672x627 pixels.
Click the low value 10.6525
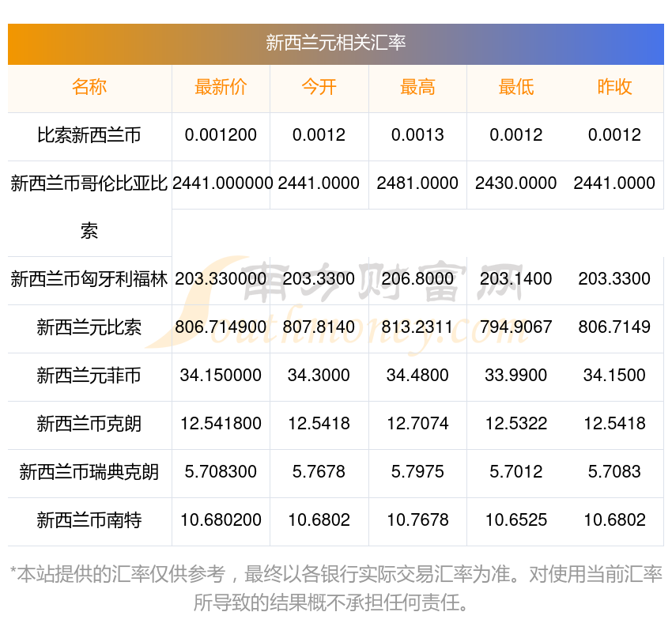click(516, 519)
